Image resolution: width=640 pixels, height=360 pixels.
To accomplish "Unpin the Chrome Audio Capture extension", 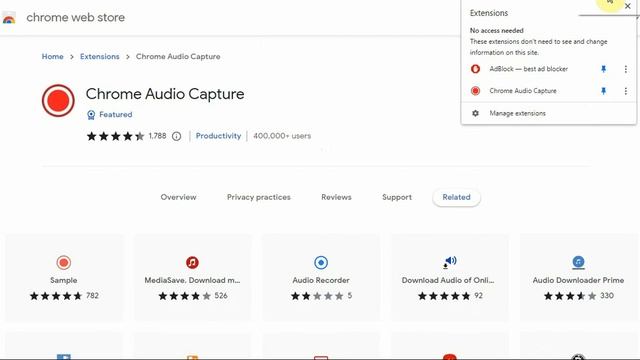I will tap(603, 91).
